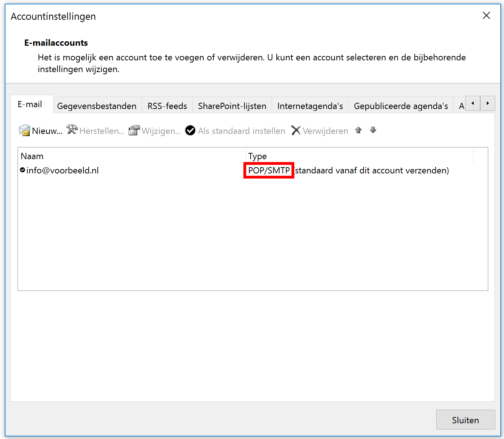Click the Als standaard instellen checkmark icon
This screenshot has height=439, width=504.
[190, 130]
